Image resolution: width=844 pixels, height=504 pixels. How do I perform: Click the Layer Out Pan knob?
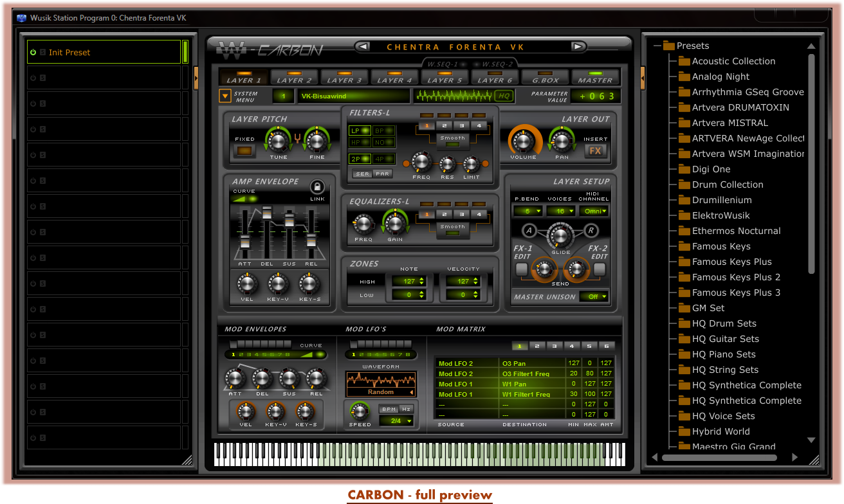click(561, 141)
